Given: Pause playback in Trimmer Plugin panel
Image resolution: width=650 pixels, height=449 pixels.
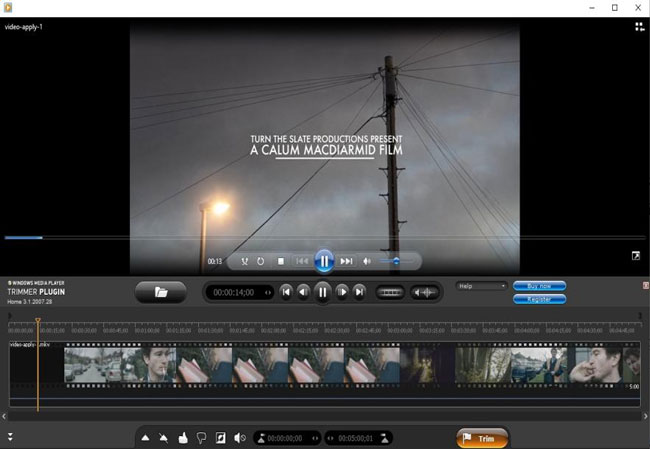Looking at the screenshot, I should [323, 292].
